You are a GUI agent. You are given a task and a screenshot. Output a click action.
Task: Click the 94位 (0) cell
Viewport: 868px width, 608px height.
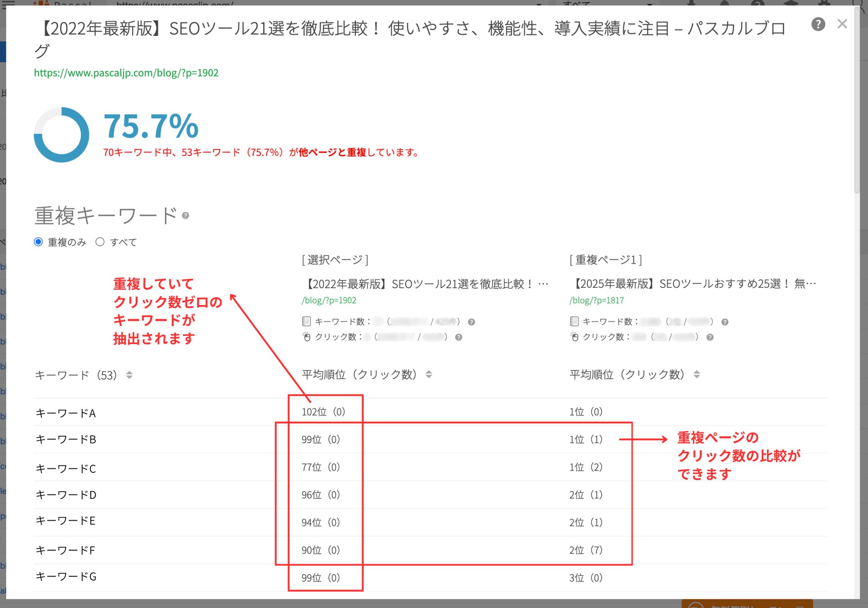pyautogui.click(x=320, y=522)
